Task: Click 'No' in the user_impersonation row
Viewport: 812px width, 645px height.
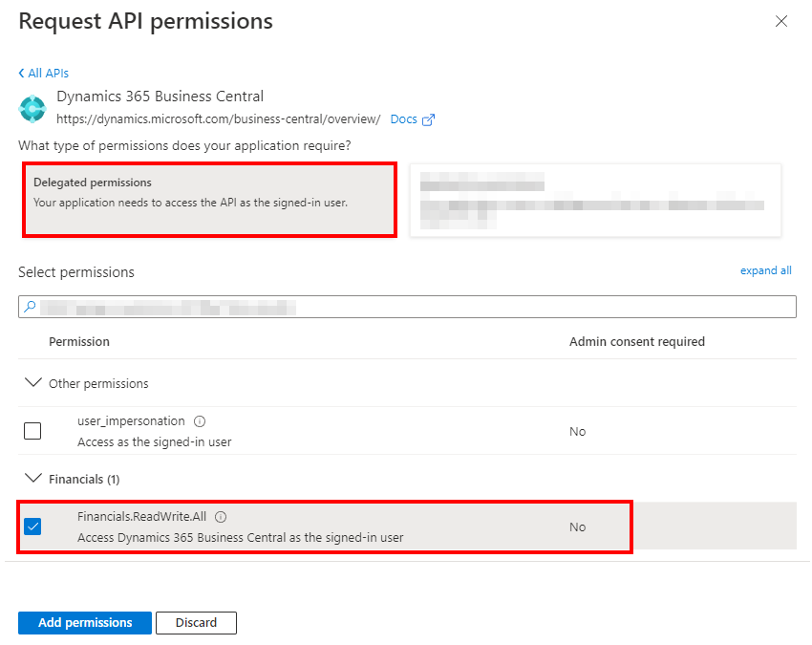Action: coord(577,432)
